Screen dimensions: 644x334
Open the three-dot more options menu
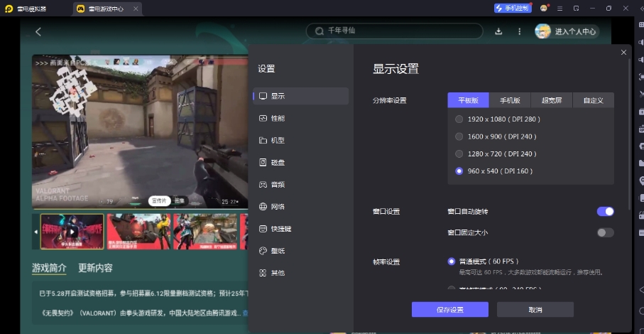click(x=520, y=31)
